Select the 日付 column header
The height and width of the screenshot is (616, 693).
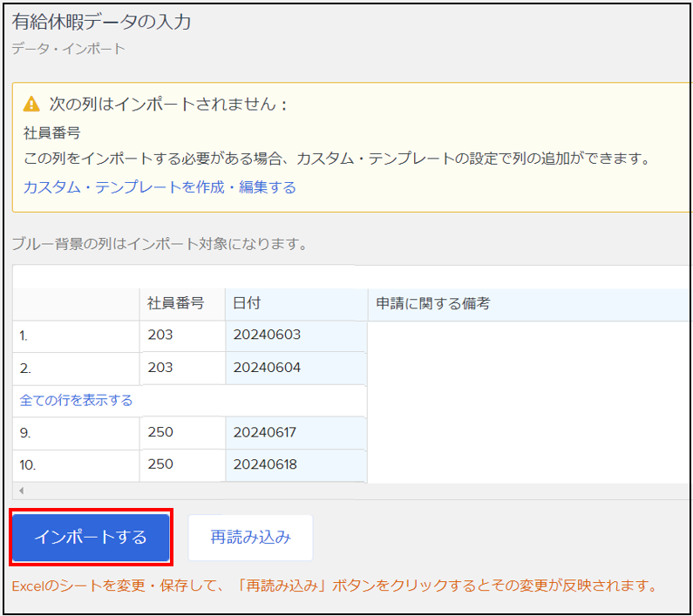[x=296, y=303]
